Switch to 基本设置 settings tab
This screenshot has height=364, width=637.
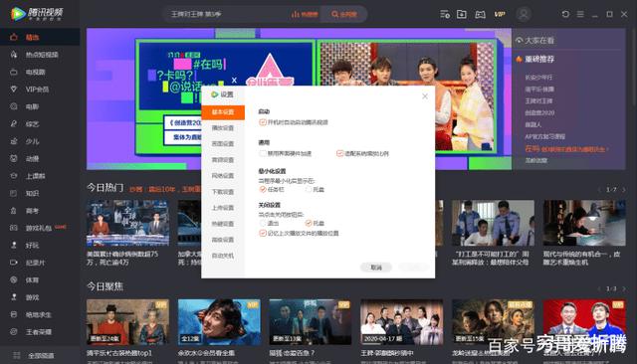223,112
